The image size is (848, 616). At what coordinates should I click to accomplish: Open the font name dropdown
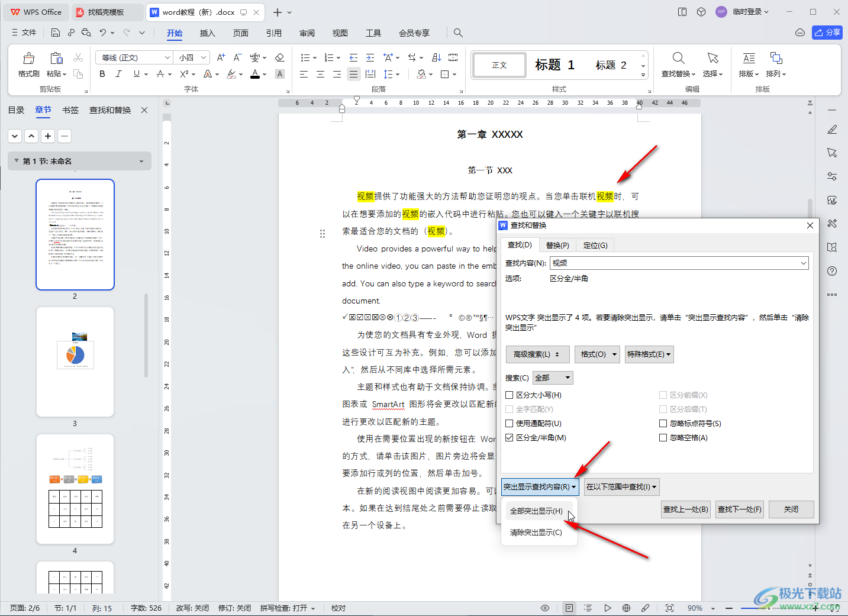(x=167, y=57)
